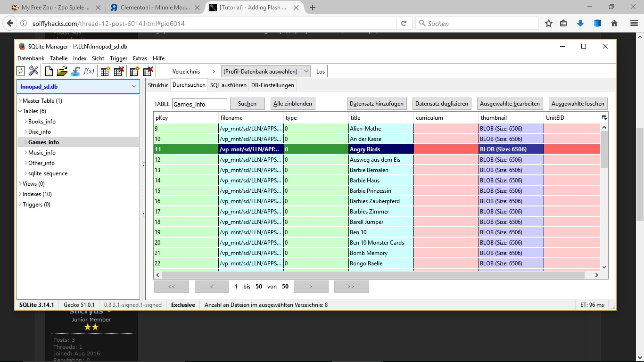
Task: Open the options wrench-and-screwdriver icon
Action: click(33, 71)
